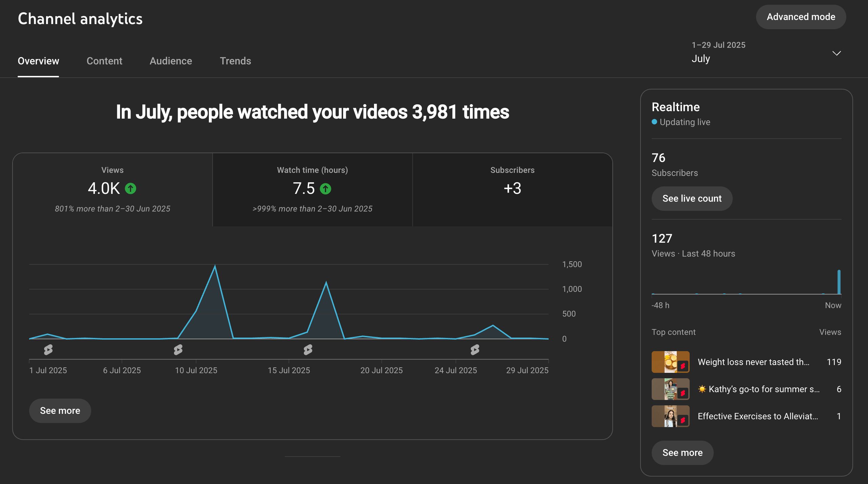Viewport: 868px width, 484px height.
Task: Click green up arrow next to 4.0K views
Action: tap(131, 188)
